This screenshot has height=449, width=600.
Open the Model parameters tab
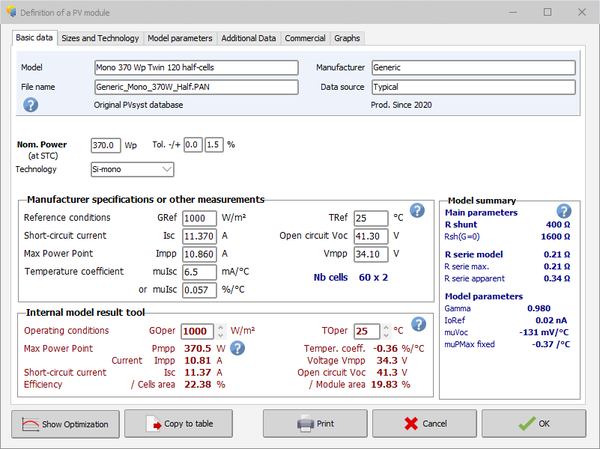[x=180, y=38]
